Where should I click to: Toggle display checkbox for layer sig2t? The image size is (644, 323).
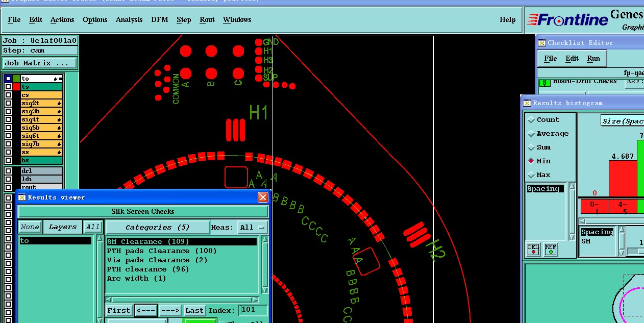8,103
